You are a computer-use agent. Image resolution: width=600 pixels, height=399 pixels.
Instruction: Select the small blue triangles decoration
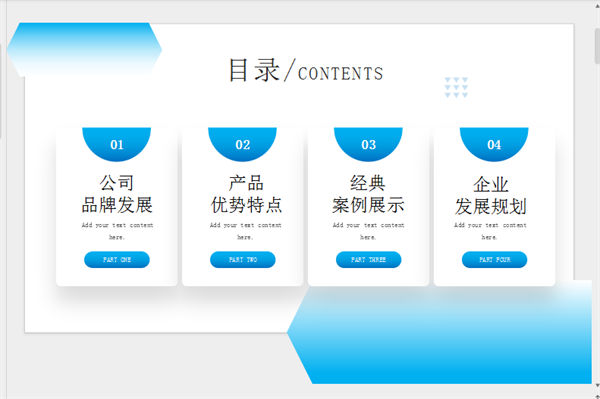pos(456,87)
